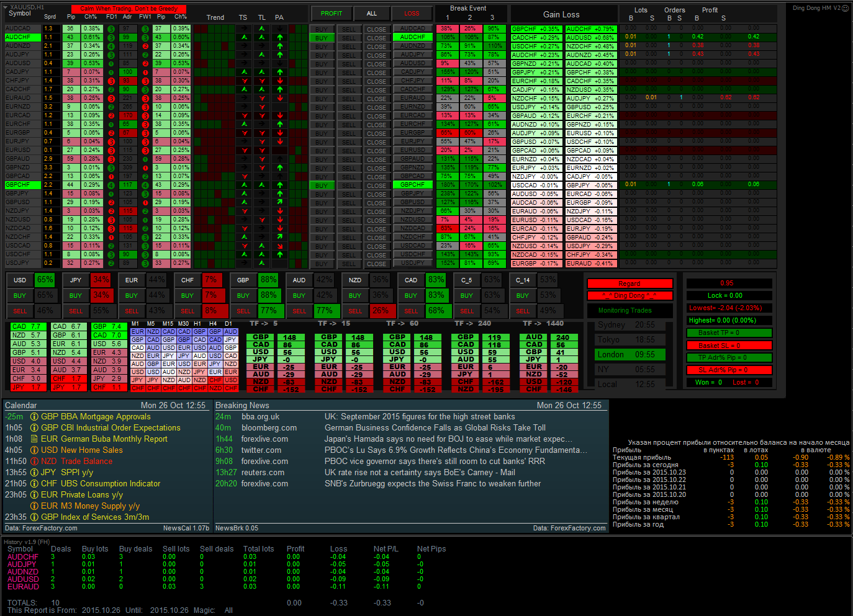Select the ALL filter tab
Viewport: 853px width, 616px height.
[x=372, y=13]
